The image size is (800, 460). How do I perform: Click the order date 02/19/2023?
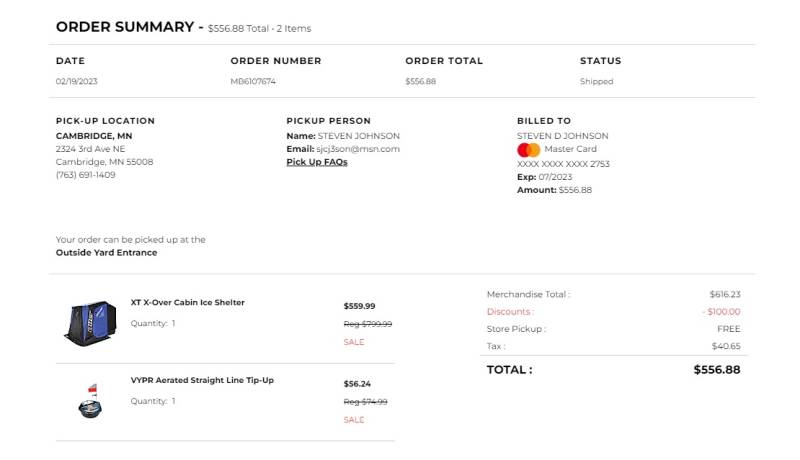(77, 82)
